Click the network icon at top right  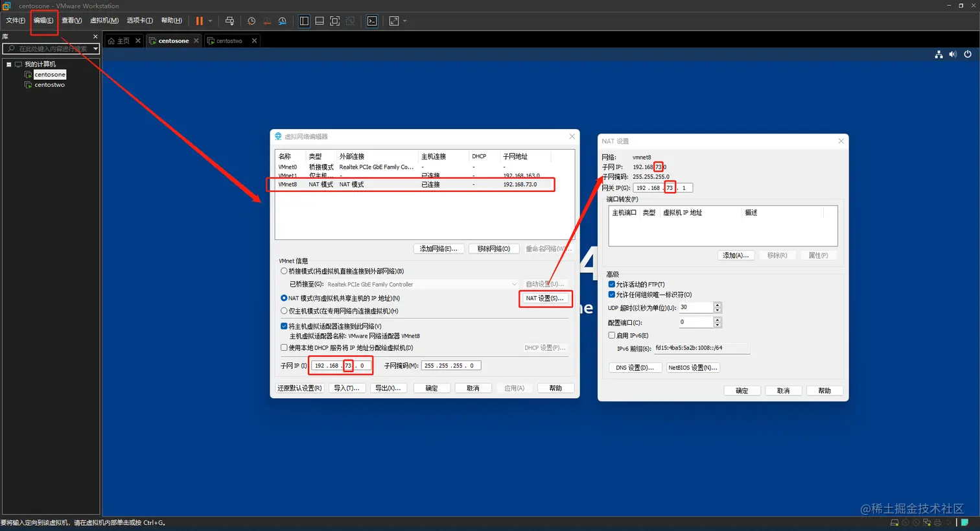click(x=939, y=54)
